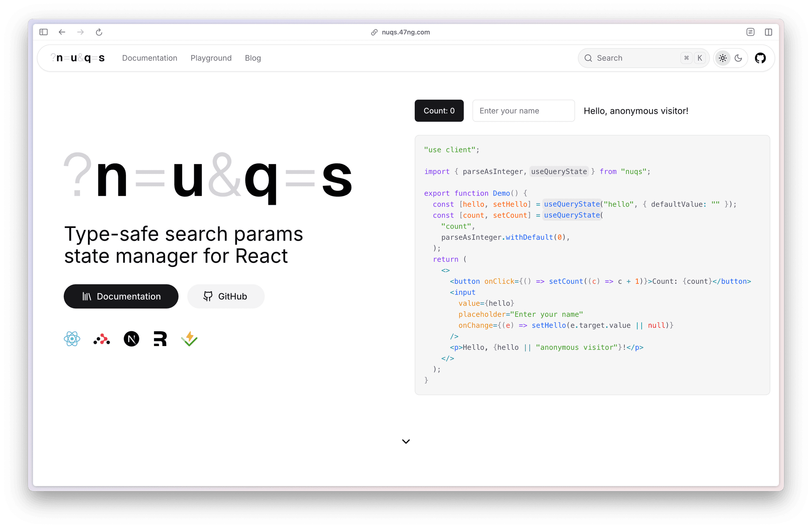Toggle the browser sidebar panel icon

[x=44, y=32]
